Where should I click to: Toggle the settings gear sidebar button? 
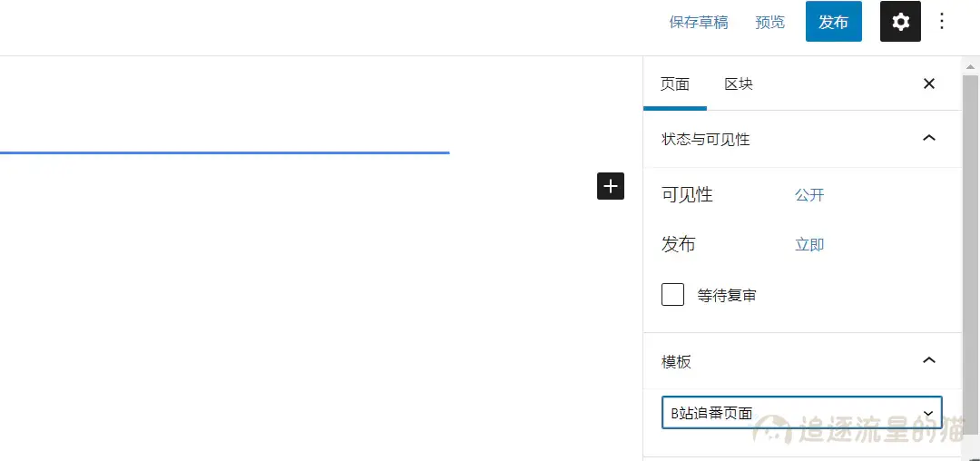(x=900, y=22)
